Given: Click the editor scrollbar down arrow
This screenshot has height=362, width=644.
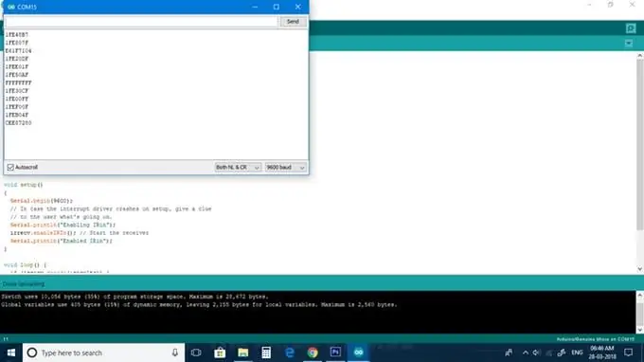Looking at the screenshot, I should point(640,269).
